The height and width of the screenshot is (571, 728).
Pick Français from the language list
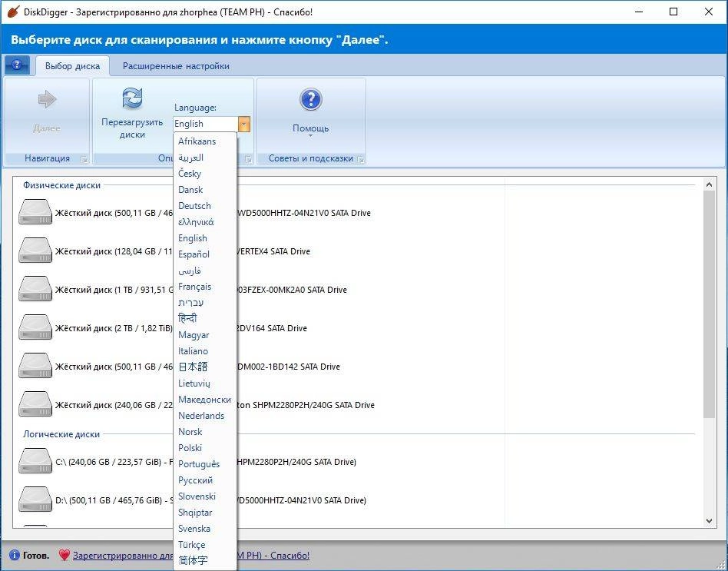205,286
